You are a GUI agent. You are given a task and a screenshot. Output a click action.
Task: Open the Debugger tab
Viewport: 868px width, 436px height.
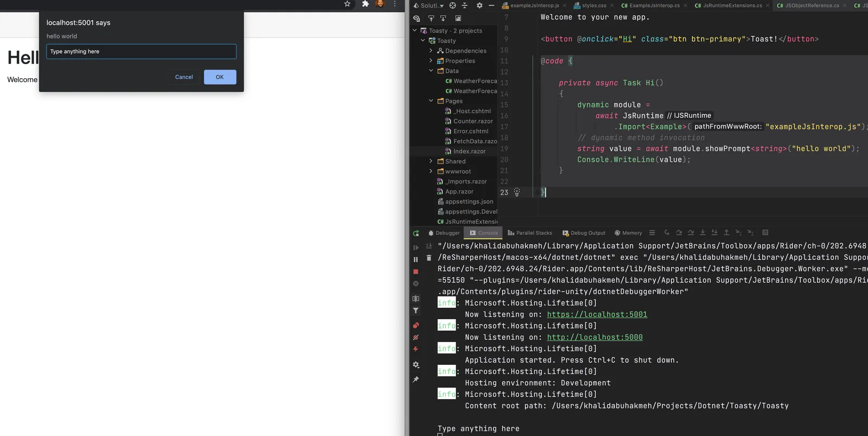pyautogui.click(x=444, y=233)
